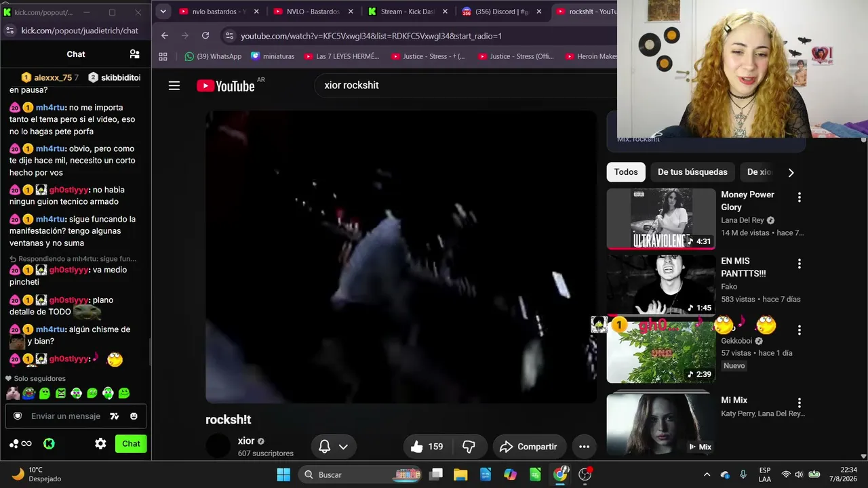Toggle notification bell for xior channel
Image resolution: width=868 pixels, height=488 pixels.
[x=333, y=447]
